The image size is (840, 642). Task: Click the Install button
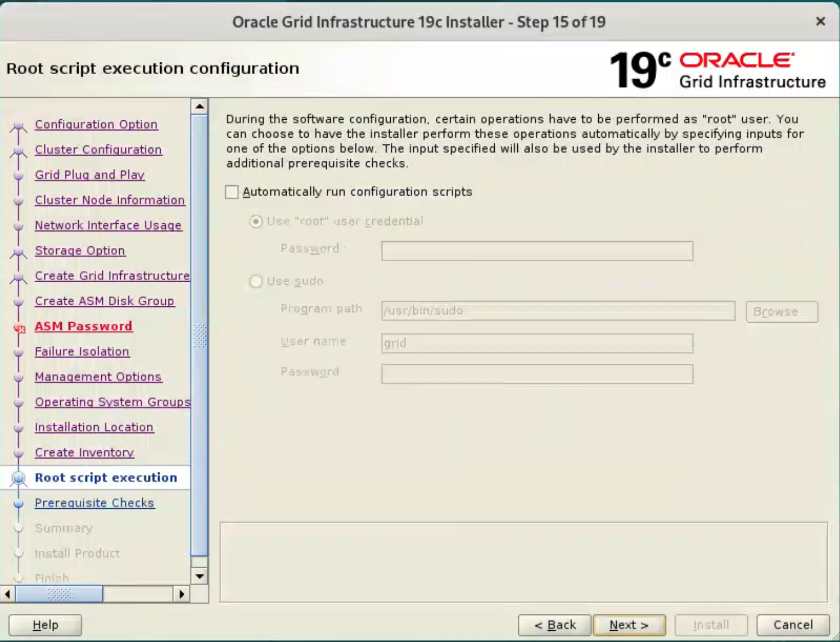[711, 625]
